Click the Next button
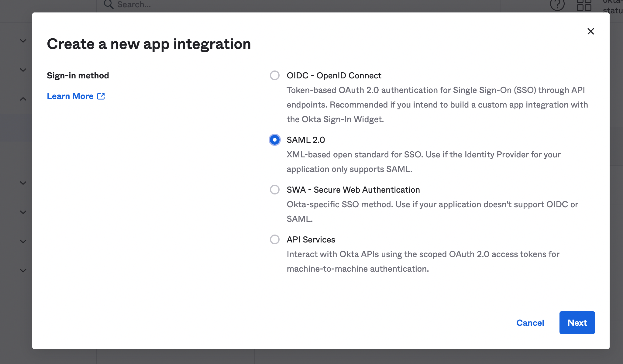The height and width of the screenshot is (364, 623). [577, 323]
